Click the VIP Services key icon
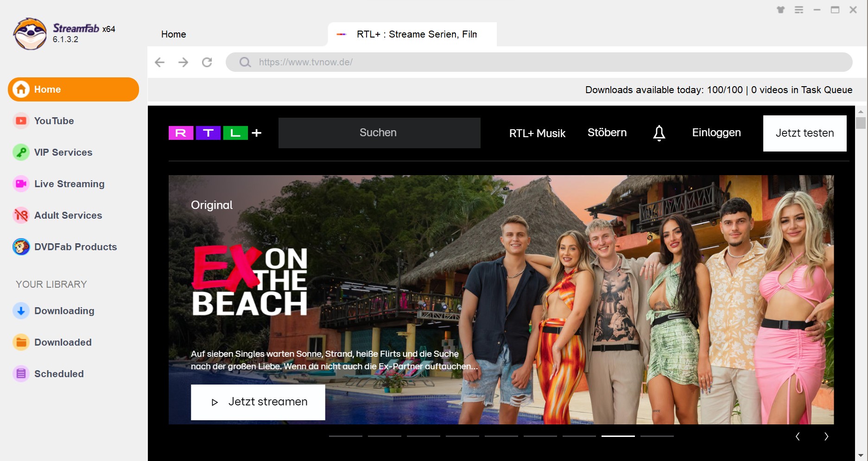 pyautogui.click(x=21, y=152)
